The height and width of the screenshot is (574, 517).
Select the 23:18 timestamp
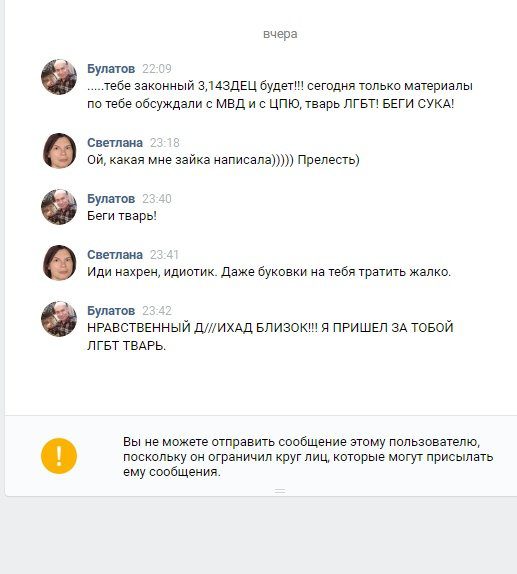click(x=164, y=143)
